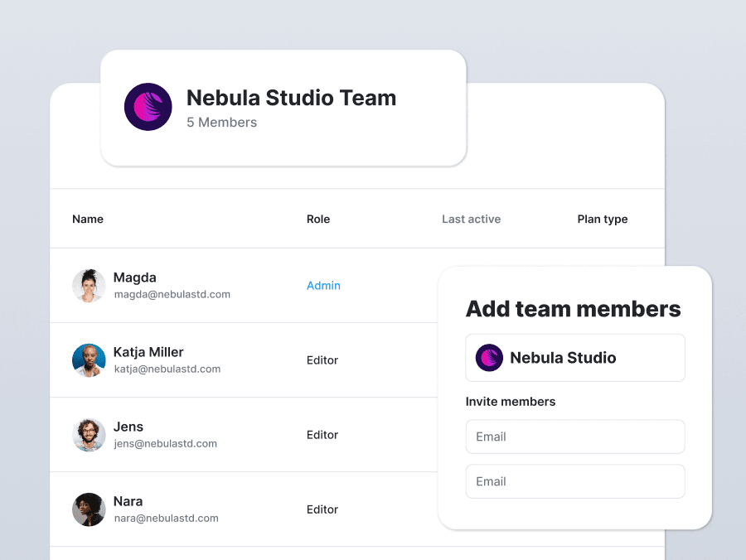Viewport: 746px width, 560px height.
Task: Click Magda's Admin role link
Action: click(x=323, y=286)
